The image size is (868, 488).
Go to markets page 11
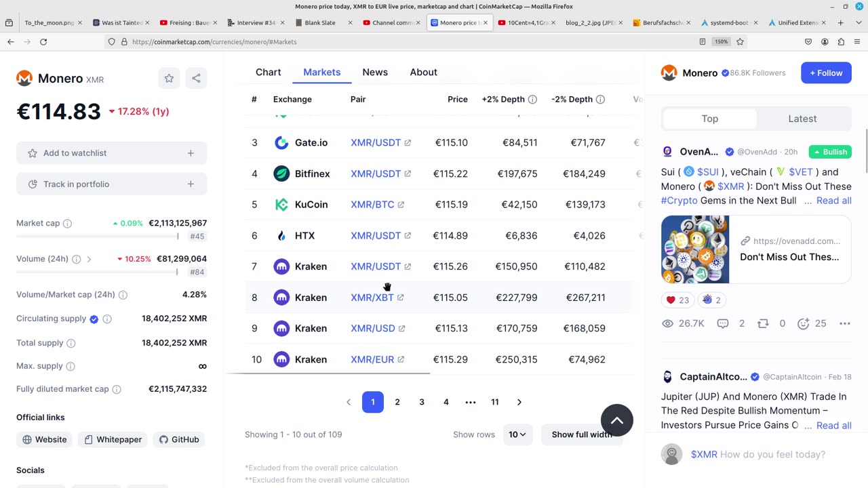[495, 402]
